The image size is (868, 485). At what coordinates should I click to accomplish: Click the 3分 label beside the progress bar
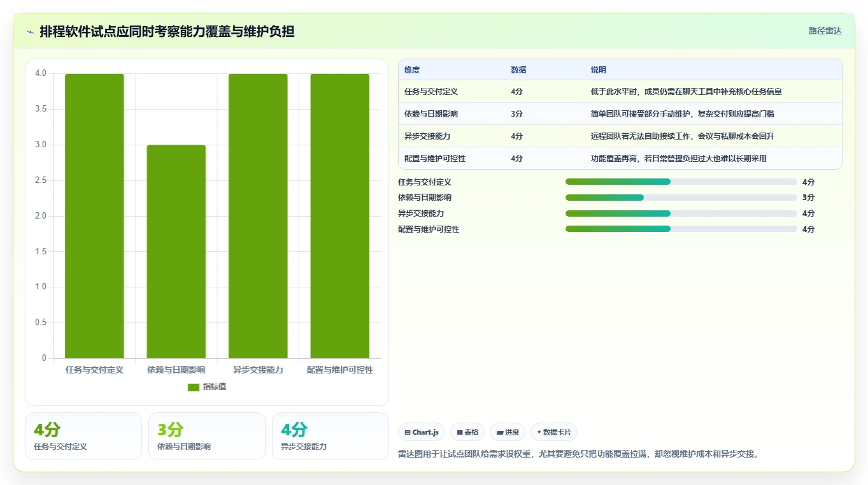pos(808,198)
